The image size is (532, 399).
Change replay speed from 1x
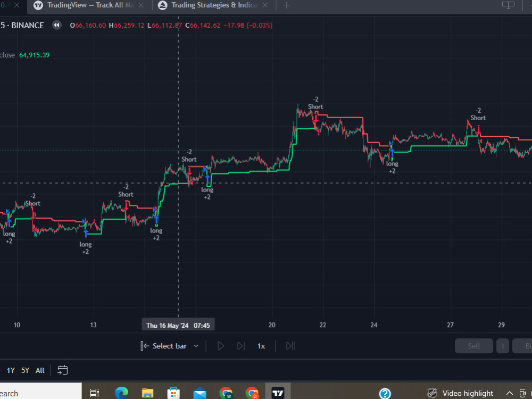pyautogui.click(x=261, y=346)
